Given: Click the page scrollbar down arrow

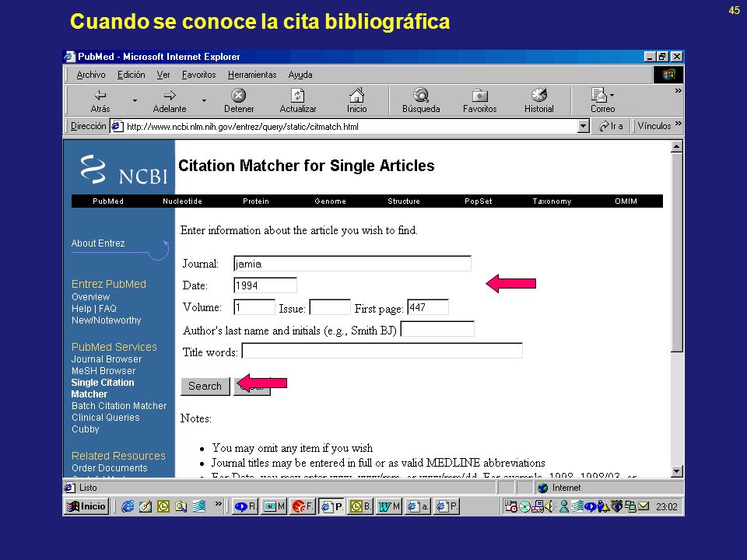Looking at the screenshot, I should click(x=677, y=471).
